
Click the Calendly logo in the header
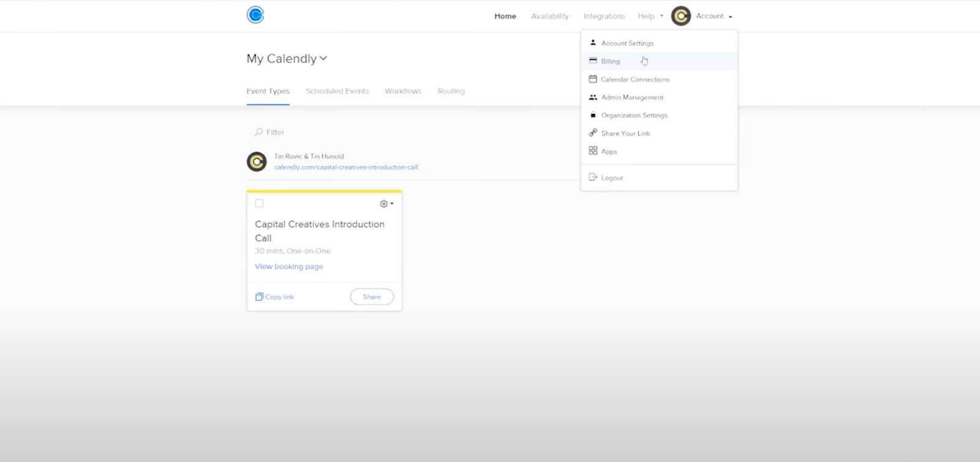pos(255,15)
